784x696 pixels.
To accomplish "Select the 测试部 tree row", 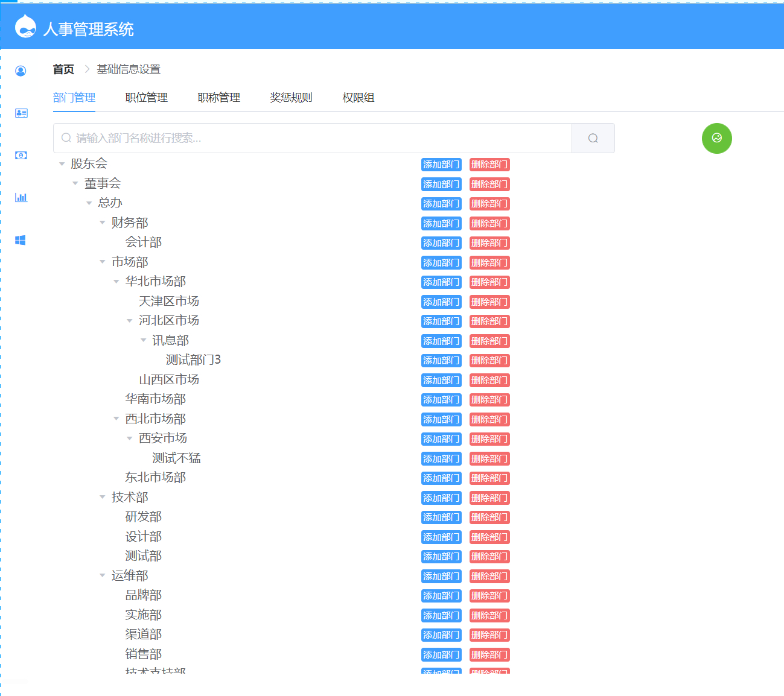I will 144,556.
